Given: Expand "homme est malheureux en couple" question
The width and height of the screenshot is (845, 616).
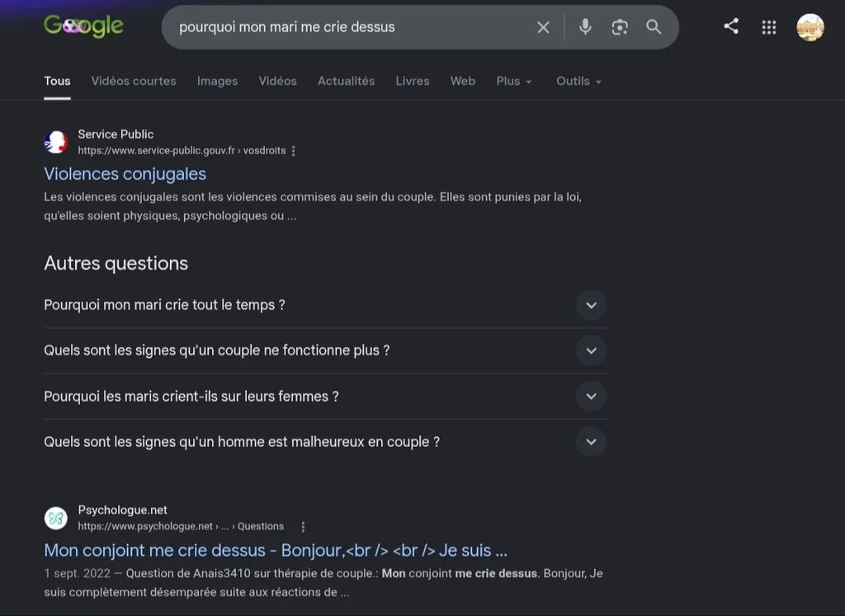Looking at the screenshot, I should pos(325,442).
